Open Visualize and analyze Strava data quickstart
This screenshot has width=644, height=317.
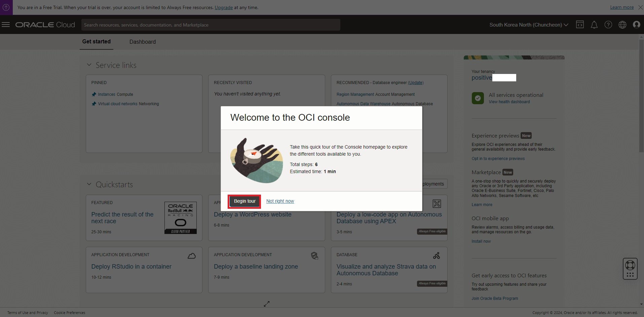[x=386, y=270]
